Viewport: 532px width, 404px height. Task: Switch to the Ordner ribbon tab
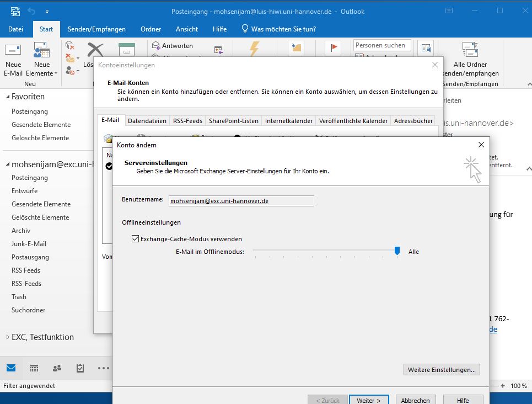click(151, 29)
